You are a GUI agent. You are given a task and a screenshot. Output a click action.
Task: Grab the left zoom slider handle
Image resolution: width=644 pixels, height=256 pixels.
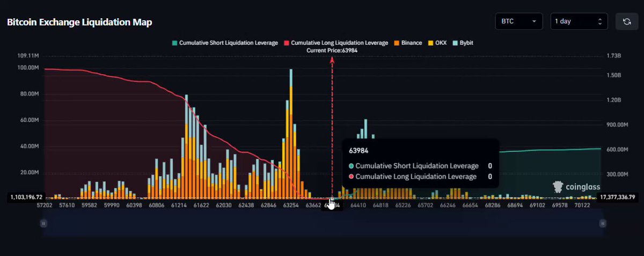[42, 223]
